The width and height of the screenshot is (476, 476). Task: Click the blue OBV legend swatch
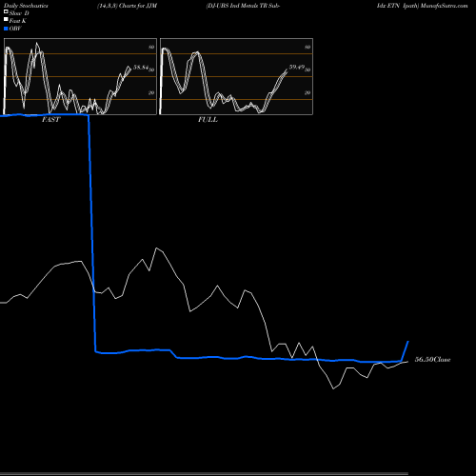pos(6,29)
